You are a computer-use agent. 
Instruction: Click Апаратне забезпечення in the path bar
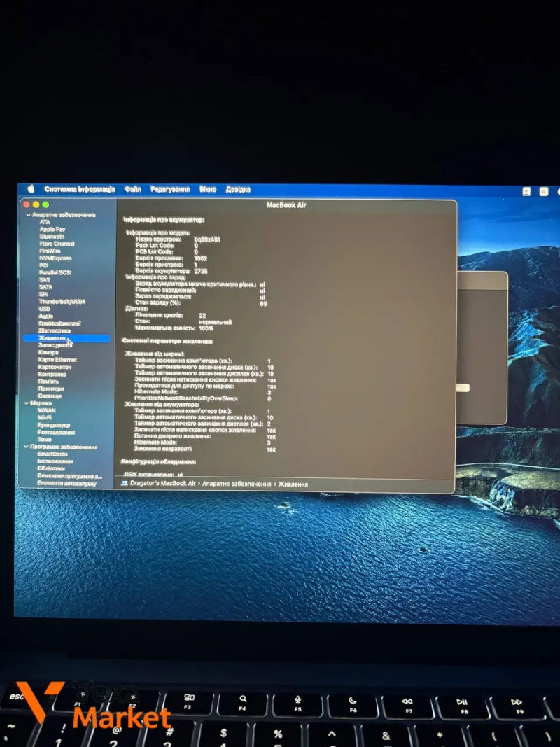pos(237,484)
